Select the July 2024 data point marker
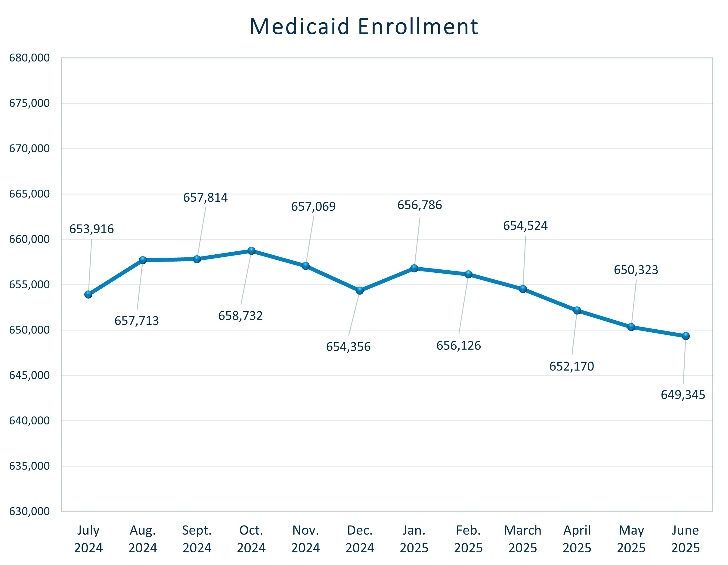The width and height of the screenshot is (728, 565). [x=88, y=294]
